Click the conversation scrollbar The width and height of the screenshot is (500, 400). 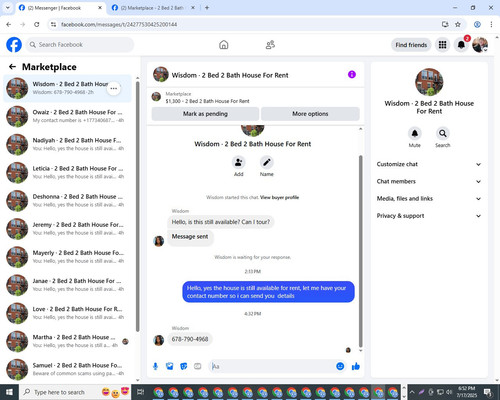point(360,252)
